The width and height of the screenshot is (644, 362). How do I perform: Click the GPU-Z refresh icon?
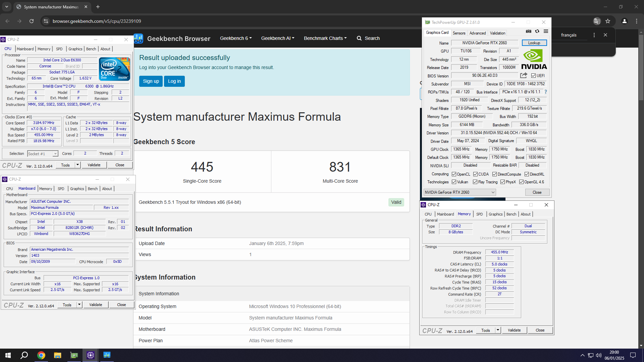click(537, 32)
